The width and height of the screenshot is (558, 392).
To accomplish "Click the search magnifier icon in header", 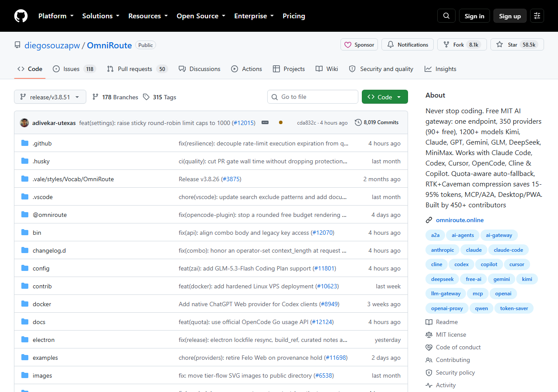I will 446,16.
